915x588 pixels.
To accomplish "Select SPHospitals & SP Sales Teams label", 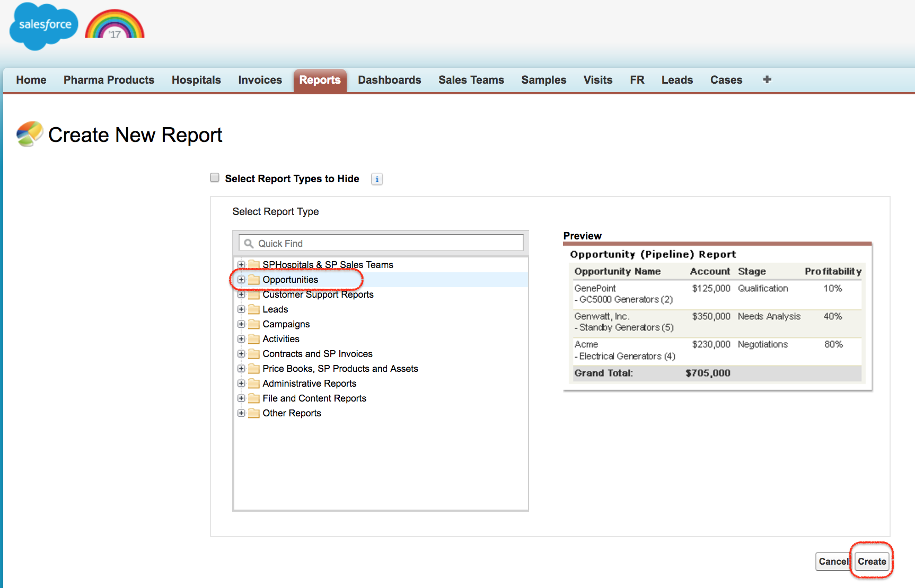I will [x=328, y=264].
